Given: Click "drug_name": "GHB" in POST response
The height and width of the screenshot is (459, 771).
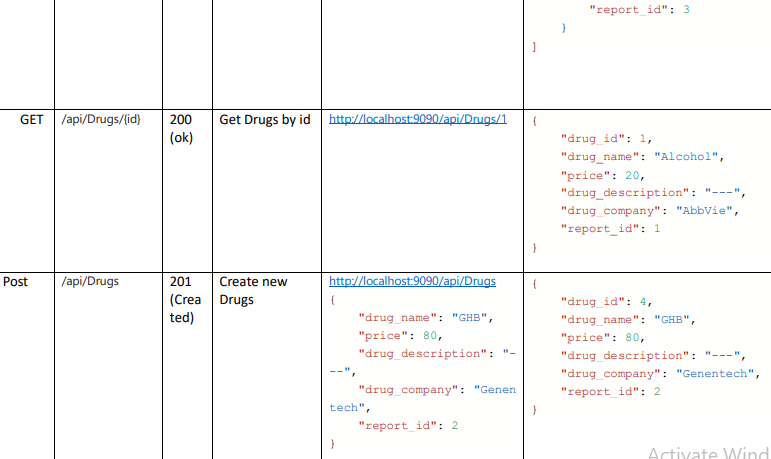Looking at the screenshot, I should pyautogui.click(x=628, y=320).
